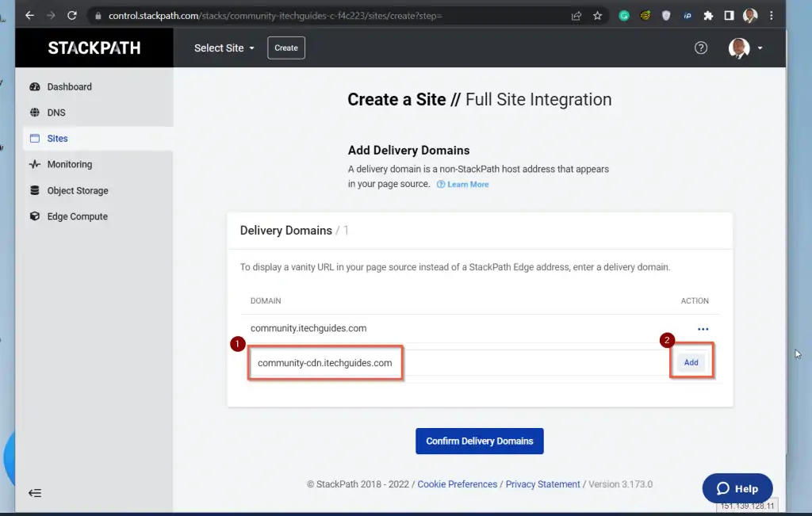
Task: Add the community-cdn.itechguides.com domain
Action: coord(691,361)
